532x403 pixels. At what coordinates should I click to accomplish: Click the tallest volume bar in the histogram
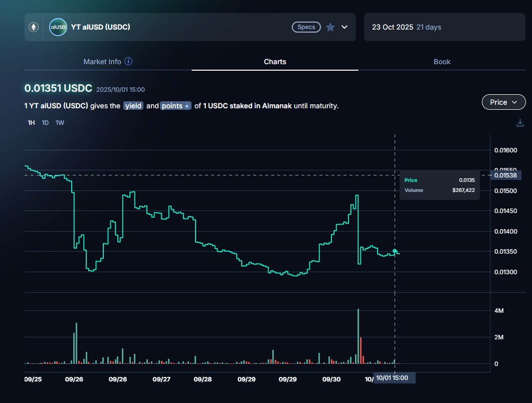pyautogui.click(x=358, y=336)
